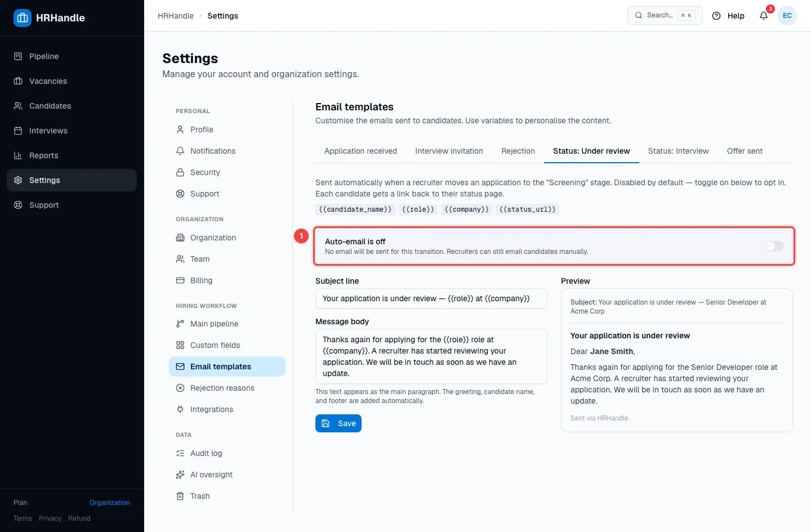The width and height of the screenshot is (811, 532).
Task: Click the Profile person icon
Action: [x=180, y=129]
